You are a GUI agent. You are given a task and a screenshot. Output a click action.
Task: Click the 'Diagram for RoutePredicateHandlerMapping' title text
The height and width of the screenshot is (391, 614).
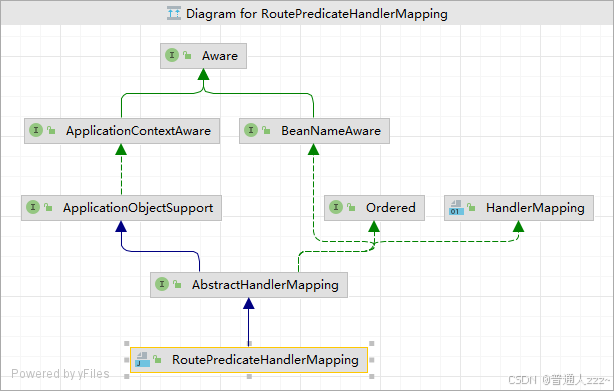316,14
